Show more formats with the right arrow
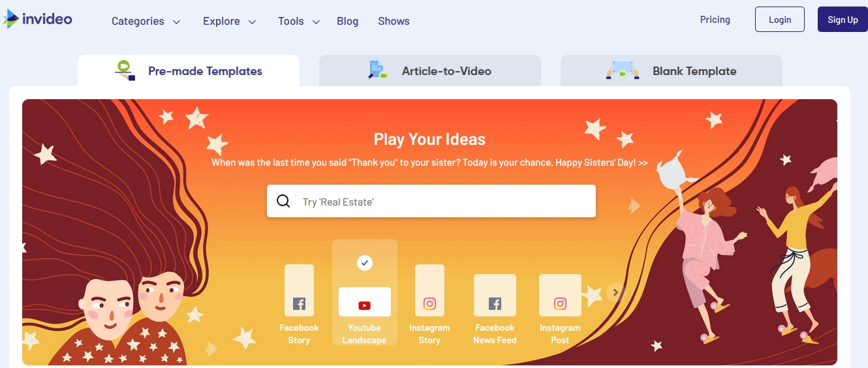Image resolution: width=868 pixels, height=368 pixels. [x=615, y=292]
